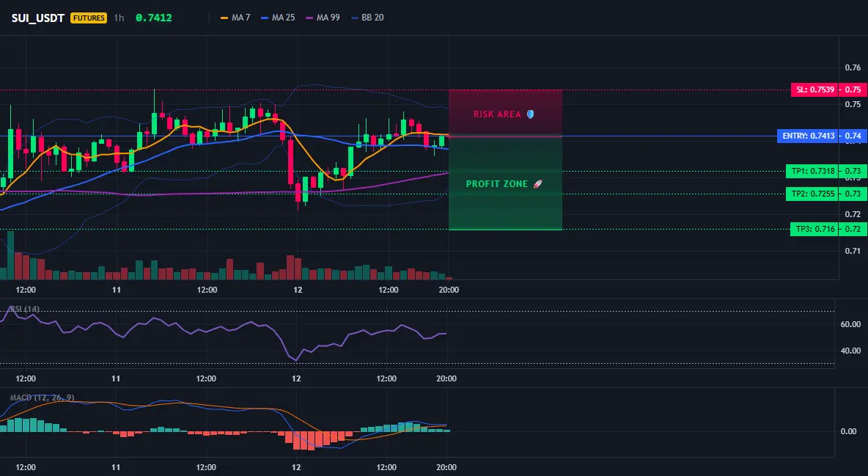868x476 pixels.
Task: Click the 20:00 time label under volume bars
Action: (x=449, y=290)
